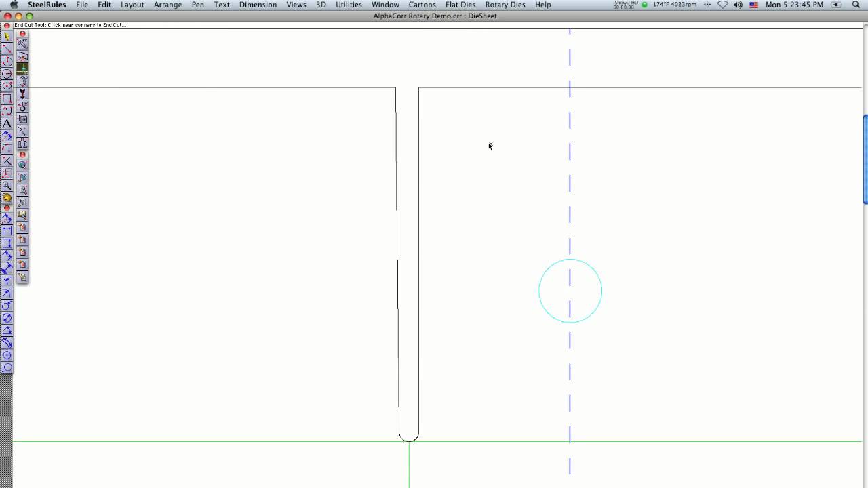Open the File menu
Image resolution: width=868 pixels, height=488 pixels.
tap(82, 5)
